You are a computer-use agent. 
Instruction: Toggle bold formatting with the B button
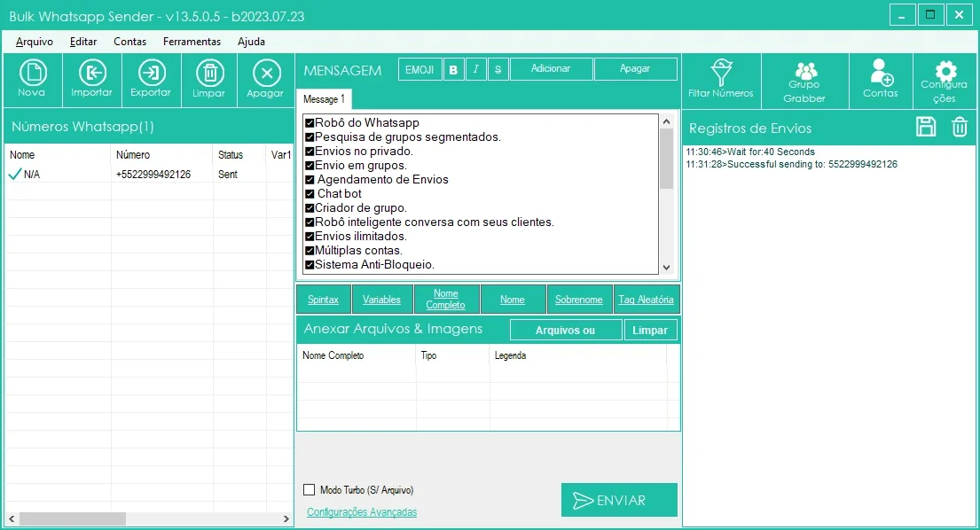(x=453, y=69)
